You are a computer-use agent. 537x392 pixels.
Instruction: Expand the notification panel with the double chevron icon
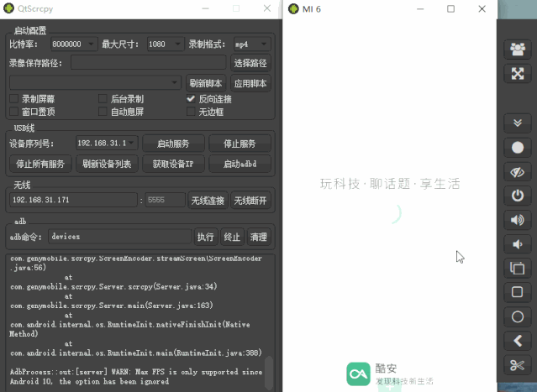(x=518, y=123)
